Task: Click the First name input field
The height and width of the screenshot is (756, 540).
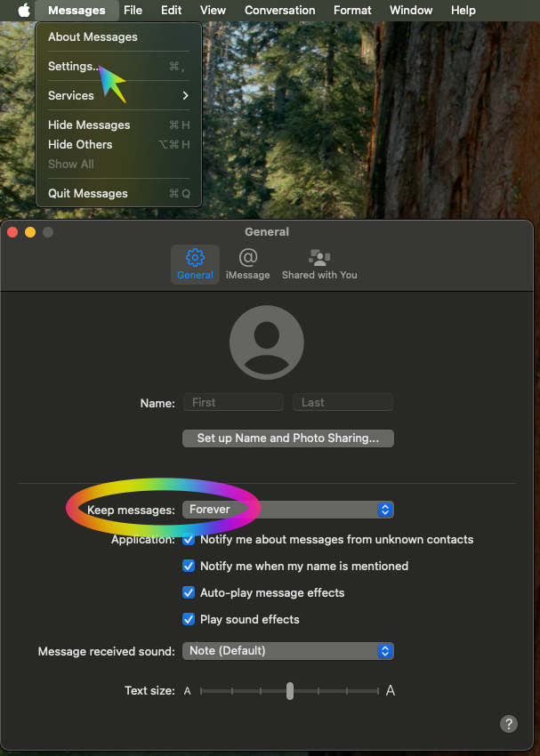Action: point(233,402)
